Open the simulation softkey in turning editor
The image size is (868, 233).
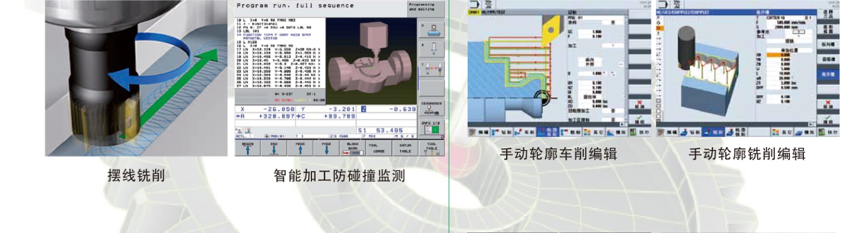pos(617,132)
